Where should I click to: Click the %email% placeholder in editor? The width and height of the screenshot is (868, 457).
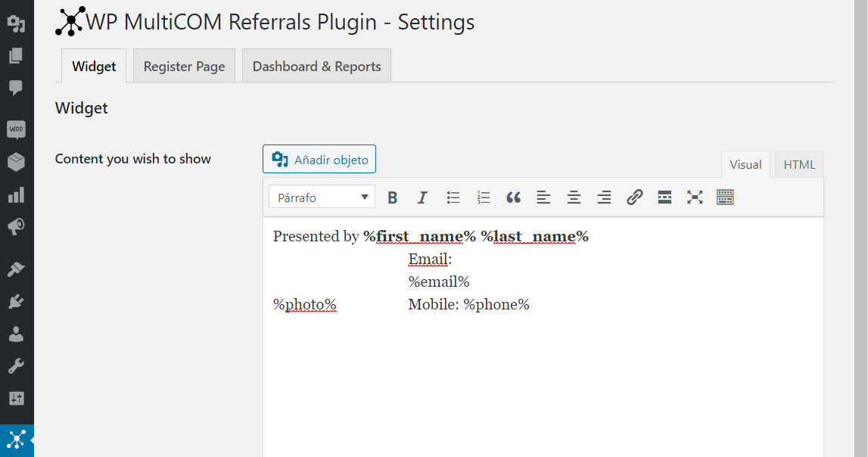click(439, 281)
